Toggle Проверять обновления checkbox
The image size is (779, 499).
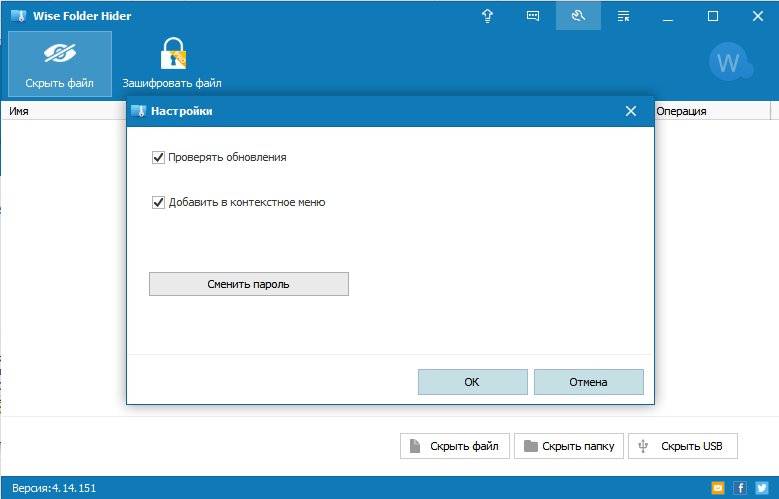pos(158,158)
